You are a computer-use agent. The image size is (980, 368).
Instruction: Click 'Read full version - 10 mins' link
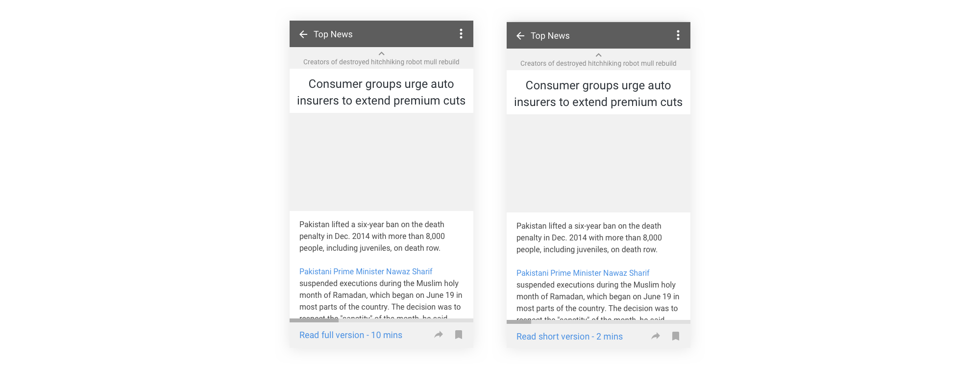[x=351, y=335]
